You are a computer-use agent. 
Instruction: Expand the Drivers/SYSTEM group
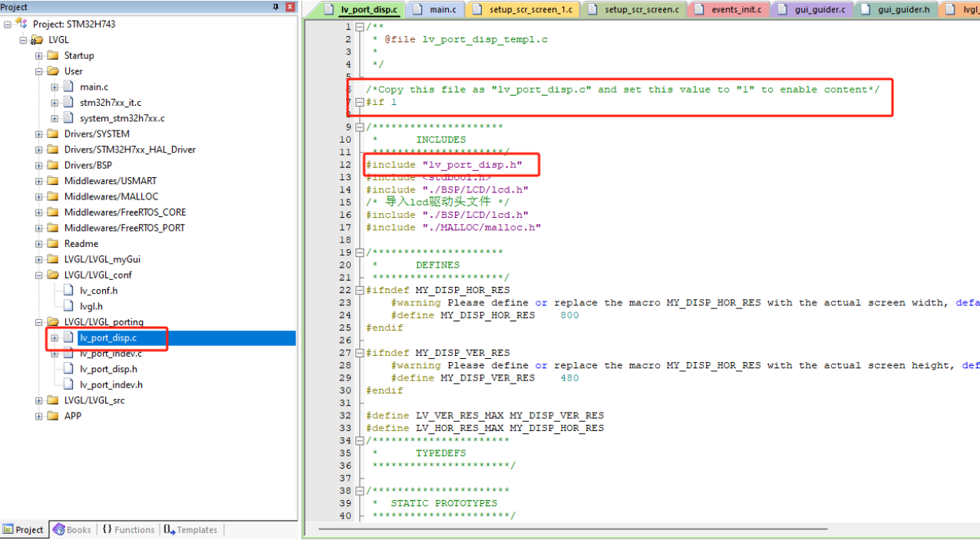(38, 133)
